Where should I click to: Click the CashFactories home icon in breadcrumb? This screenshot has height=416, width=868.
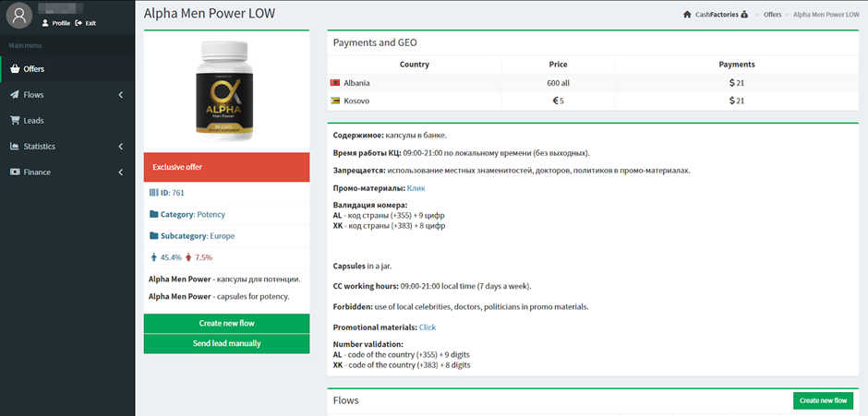tap(687, 15)
